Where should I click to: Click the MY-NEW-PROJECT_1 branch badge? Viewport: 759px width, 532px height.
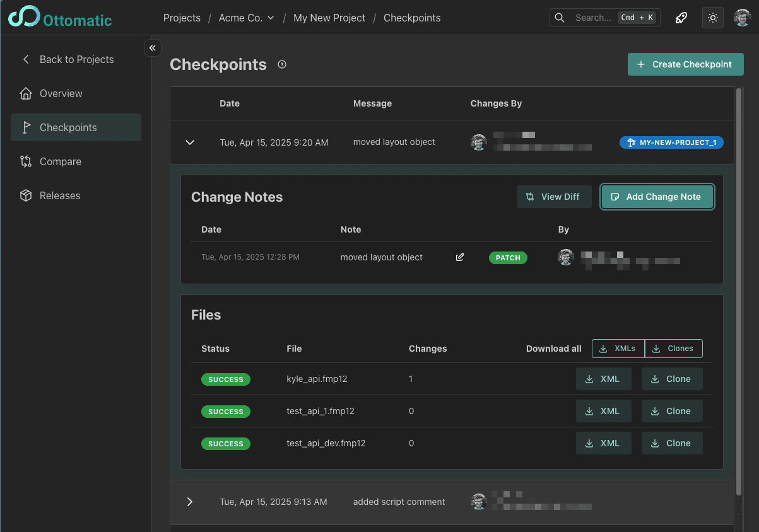coord(671,142)
